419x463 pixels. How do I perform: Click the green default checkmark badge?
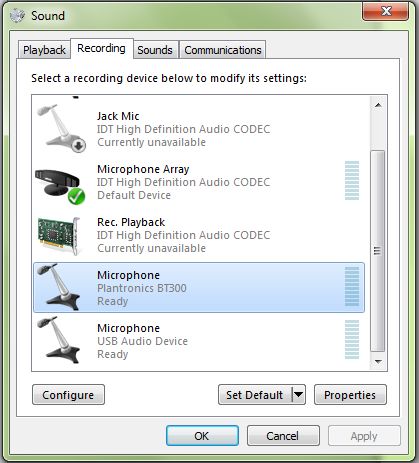pos(76,196)
